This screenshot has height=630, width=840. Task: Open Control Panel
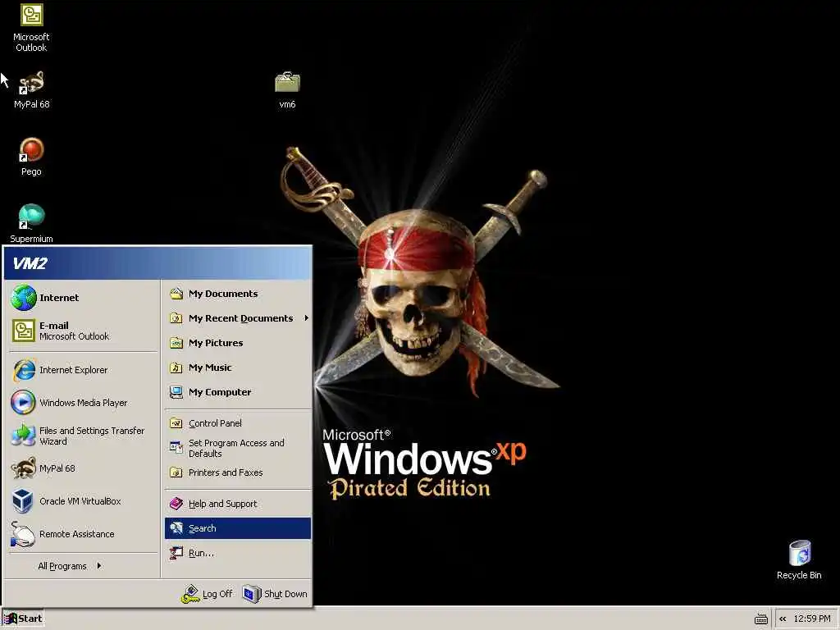pyautogui.click(x=237, y=423)
